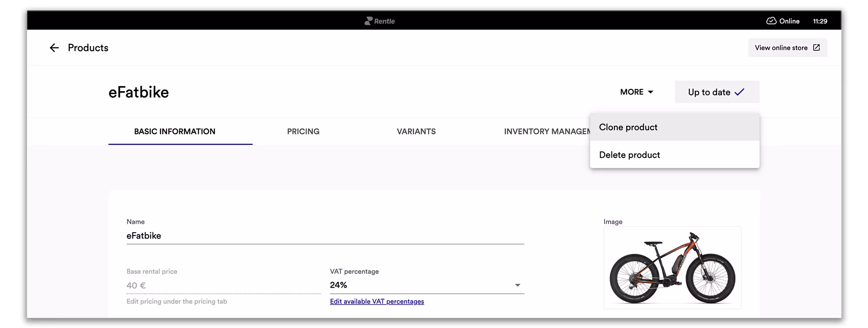Expand the chevron on the MORE button
The image size is (868, 328).
point(650,92)
